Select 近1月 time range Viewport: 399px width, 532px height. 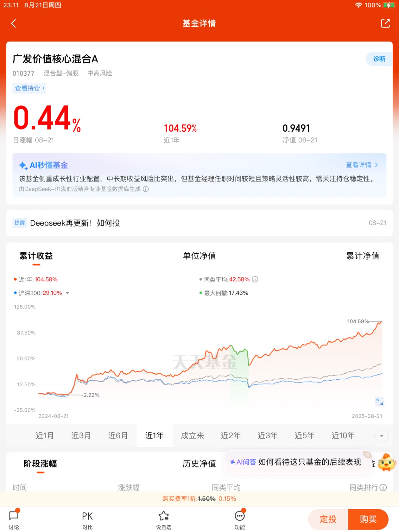pyautogui.click(x=45, y=436)
